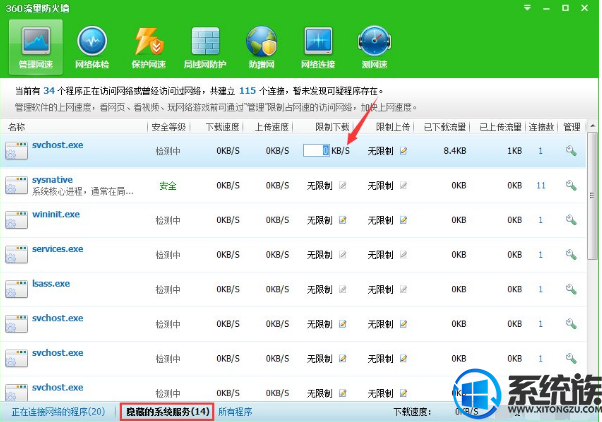The width and height of the screenshot is (602, 422).
Task: Switch to 隐藏的系统服务(14) tab
Action: tap(167, 412)
